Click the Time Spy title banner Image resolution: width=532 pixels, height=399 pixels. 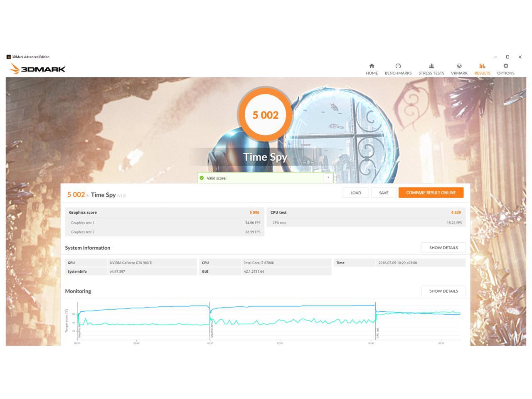[x=265, y=157]
